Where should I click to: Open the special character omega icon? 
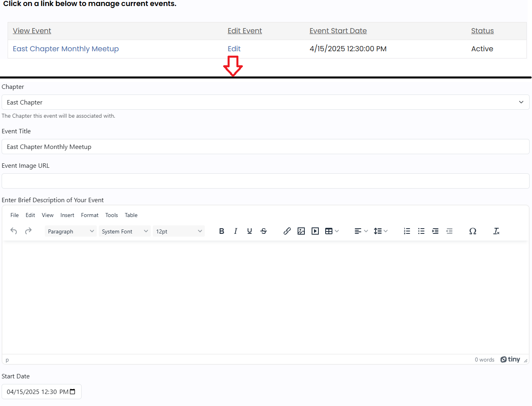(x=472, y=231)
